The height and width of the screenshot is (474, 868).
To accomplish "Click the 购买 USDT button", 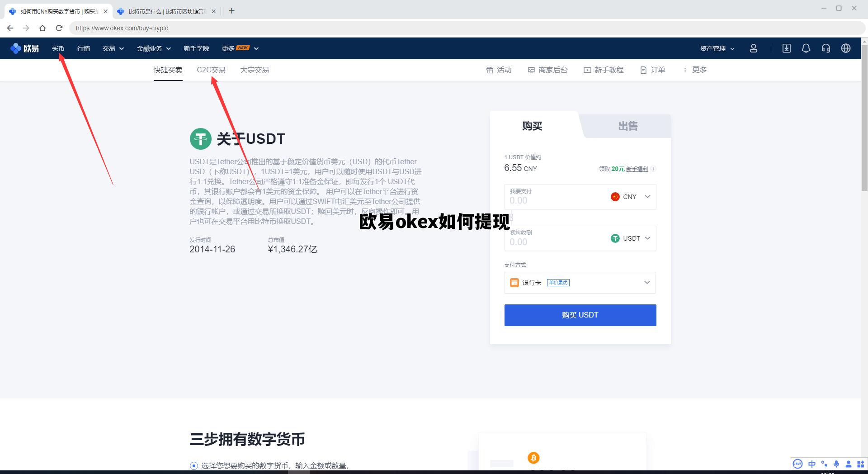I will tap(580, 315).
